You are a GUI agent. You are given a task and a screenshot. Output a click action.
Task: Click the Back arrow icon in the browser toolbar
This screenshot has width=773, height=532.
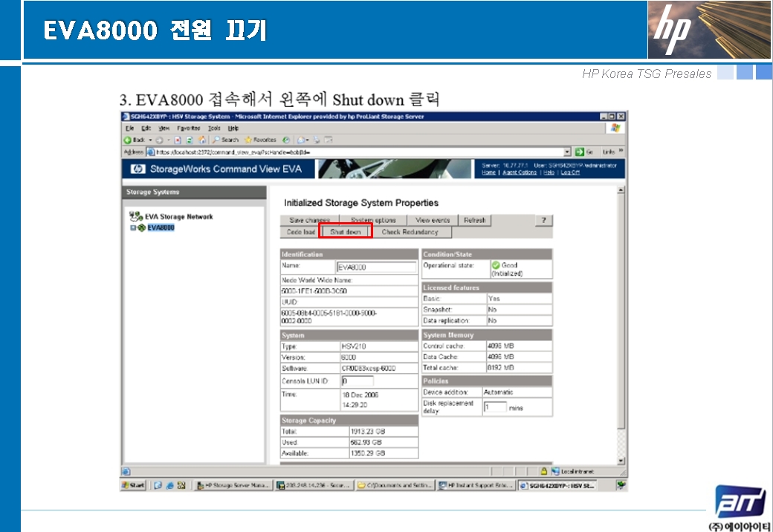point(128,140)
